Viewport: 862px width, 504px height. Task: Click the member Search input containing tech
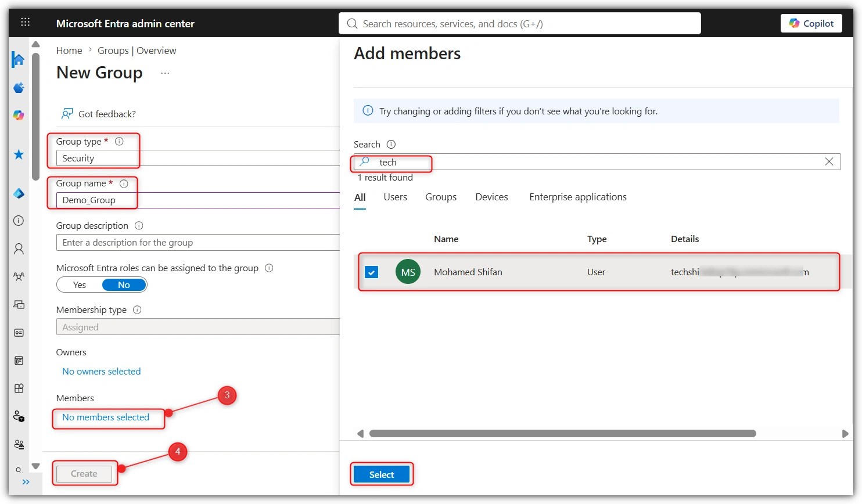point(597,162)
